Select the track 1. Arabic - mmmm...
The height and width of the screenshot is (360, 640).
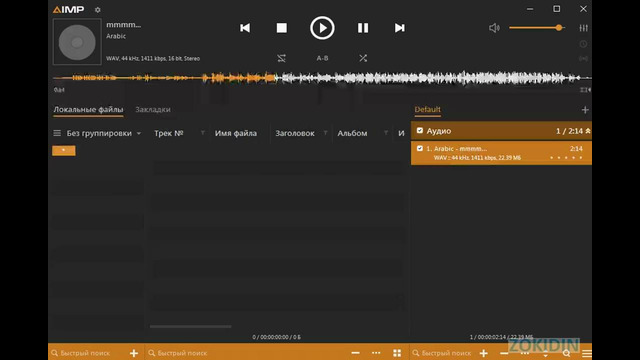[x=501, y=153]
